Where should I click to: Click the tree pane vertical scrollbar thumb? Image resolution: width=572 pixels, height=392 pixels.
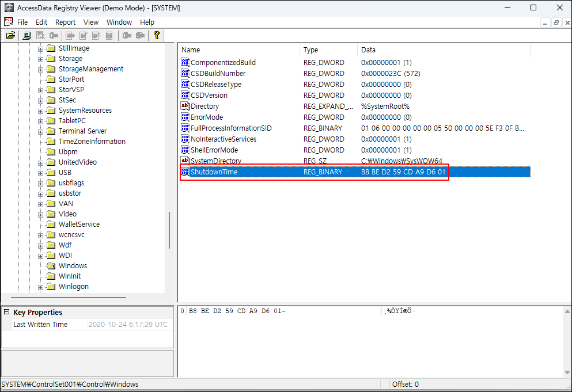click(x=169, y=230)
